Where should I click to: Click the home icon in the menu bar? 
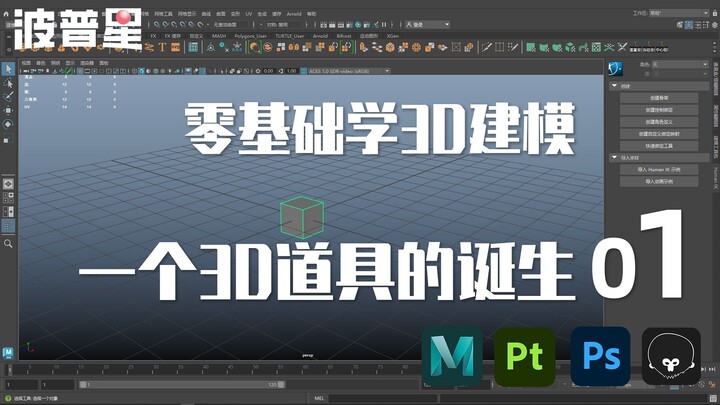[x=6, y=14]
